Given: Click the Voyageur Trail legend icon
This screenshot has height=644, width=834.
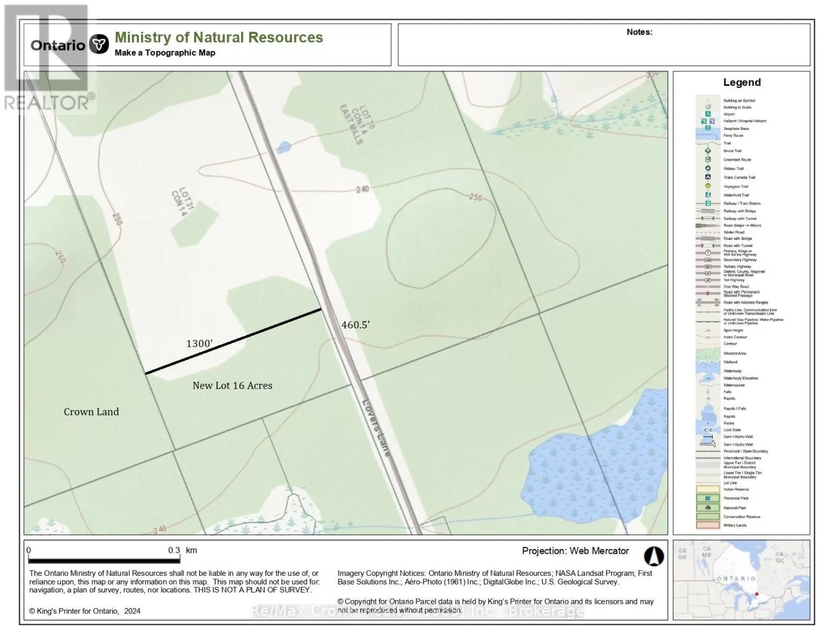Looking at the screenshot, I should 708,186.
